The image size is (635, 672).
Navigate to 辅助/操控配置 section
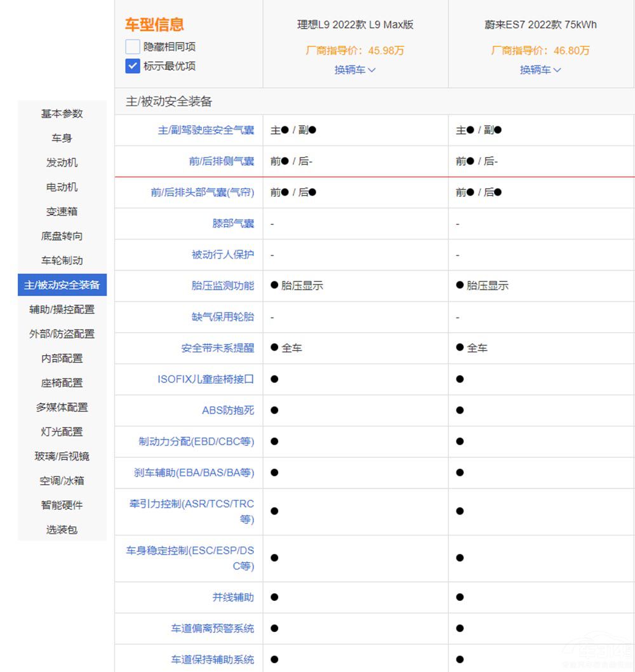(x=62, y=309)
